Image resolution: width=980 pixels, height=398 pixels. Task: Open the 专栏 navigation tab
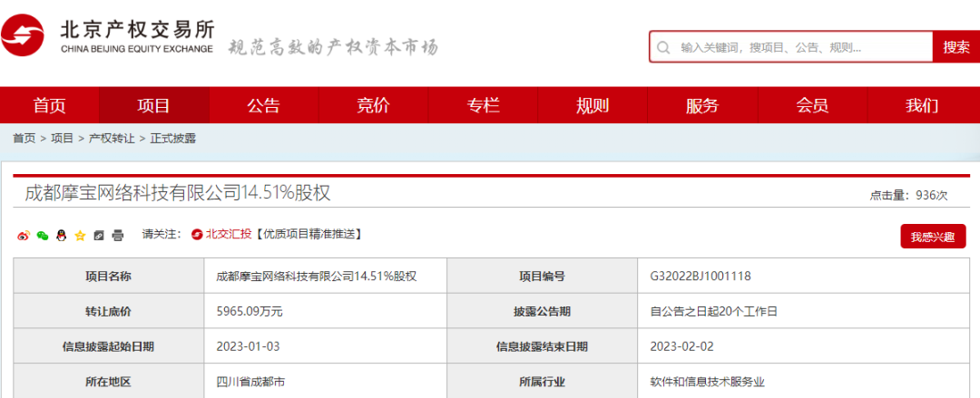click(483, 105)
